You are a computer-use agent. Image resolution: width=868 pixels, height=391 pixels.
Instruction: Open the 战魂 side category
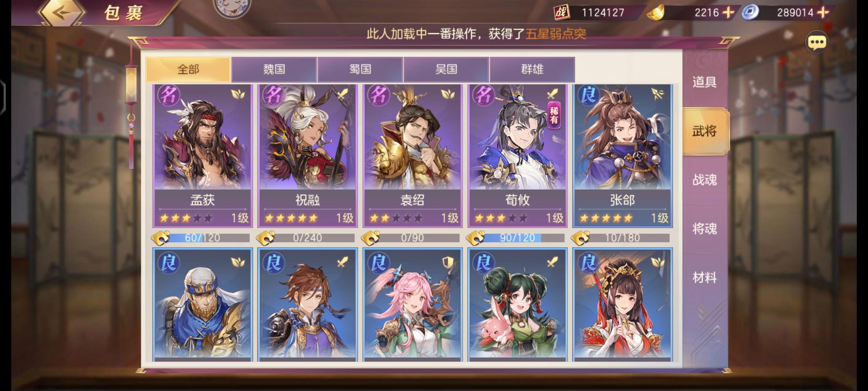pyautogui.click(x=705, y=180)
